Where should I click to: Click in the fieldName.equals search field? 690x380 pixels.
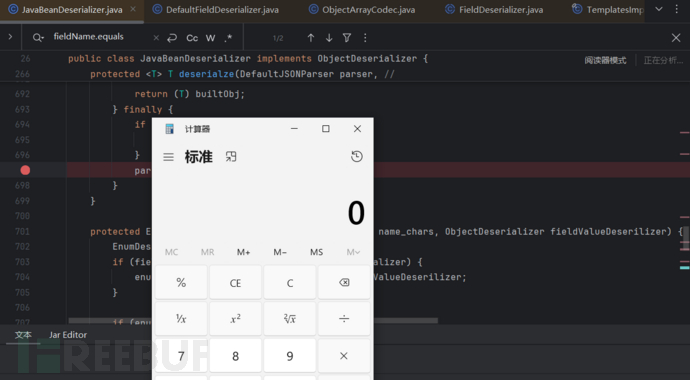(101, 37)
